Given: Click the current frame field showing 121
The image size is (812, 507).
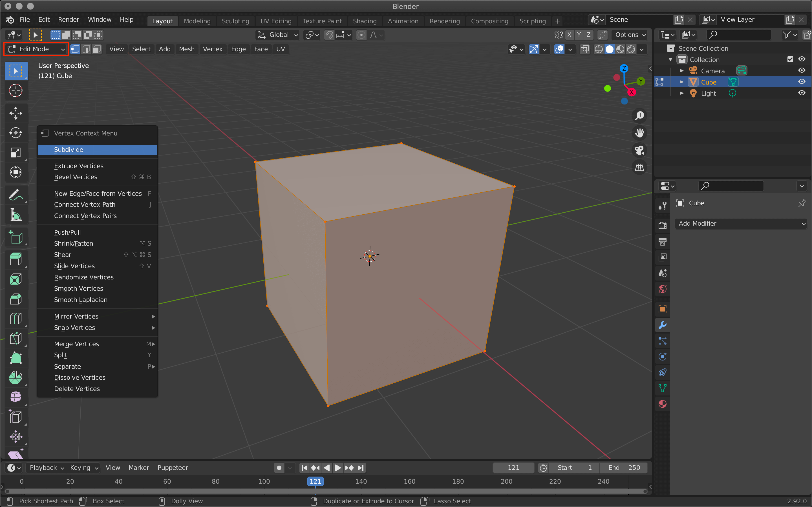Looking at the screenshot, I should point(513,468).
